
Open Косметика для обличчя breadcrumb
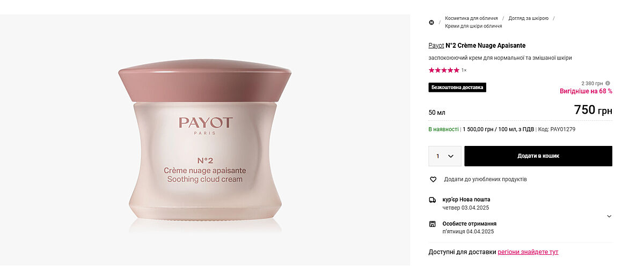point(471,18)
